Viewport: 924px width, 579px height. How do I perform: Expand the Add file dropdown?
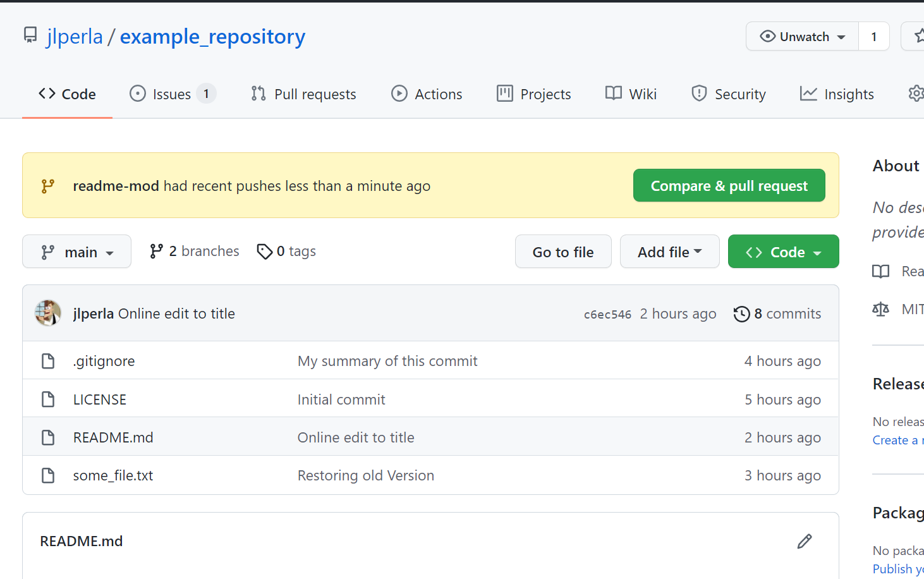click(669, 252)
